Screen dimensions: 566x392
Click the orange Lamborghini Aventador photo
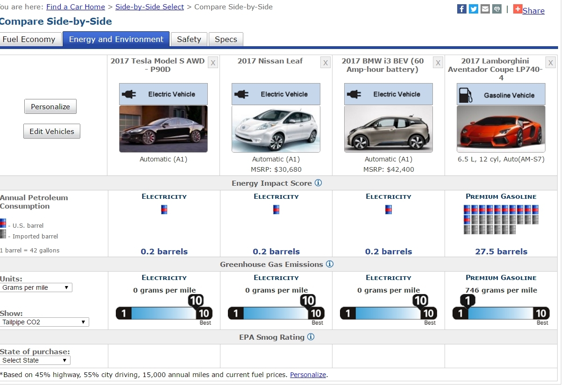pos(501,129)
